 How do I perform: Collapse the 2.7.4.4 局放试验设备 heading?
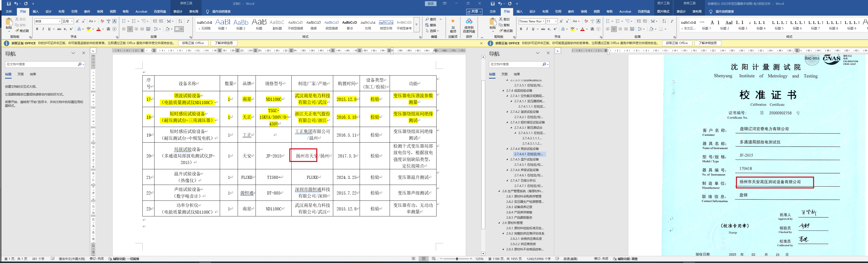pos(507,149)
